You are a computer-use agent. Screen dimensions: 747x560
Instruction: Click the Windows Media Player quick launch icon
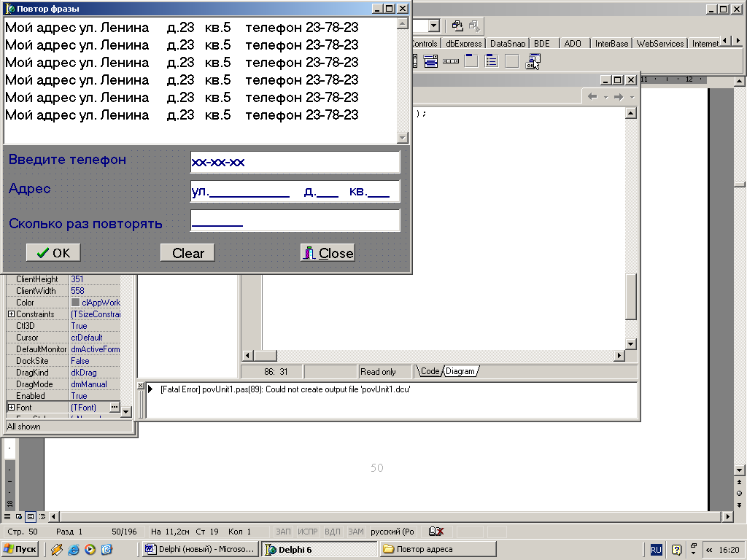point(90,550)
